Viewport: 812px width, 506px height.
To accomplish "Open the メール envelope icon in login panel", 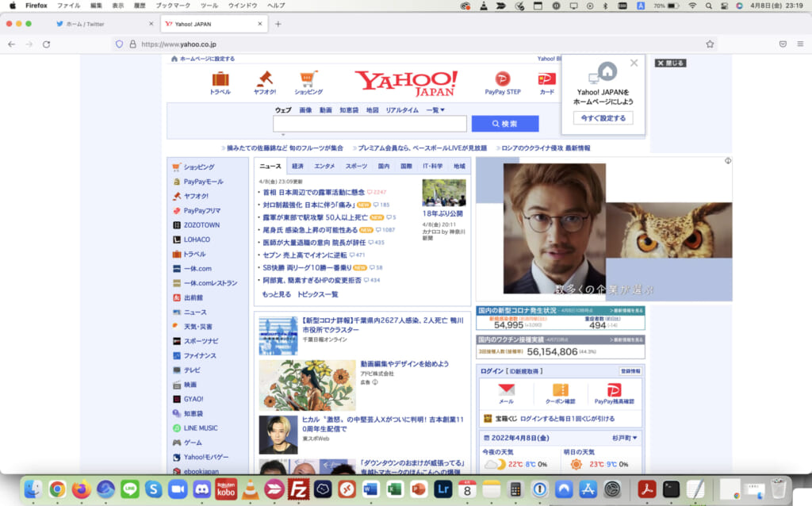I will (506, 390).
